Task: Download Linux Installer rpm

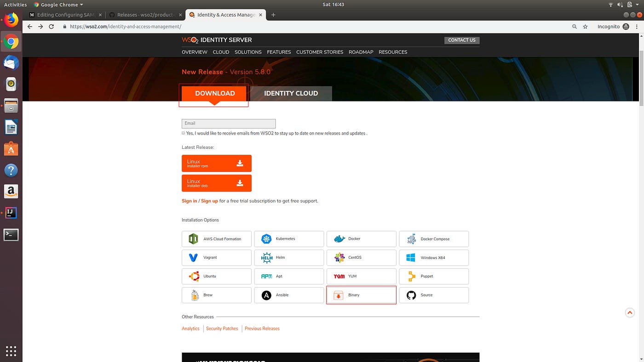Action: (x=217, y=163)
